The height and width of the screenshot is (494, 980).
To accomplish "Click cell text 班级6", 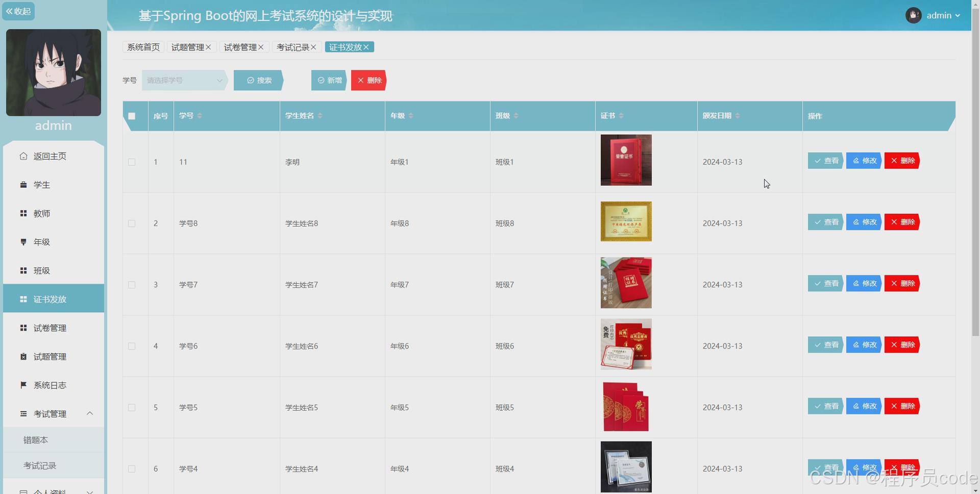I will (505, 346).
